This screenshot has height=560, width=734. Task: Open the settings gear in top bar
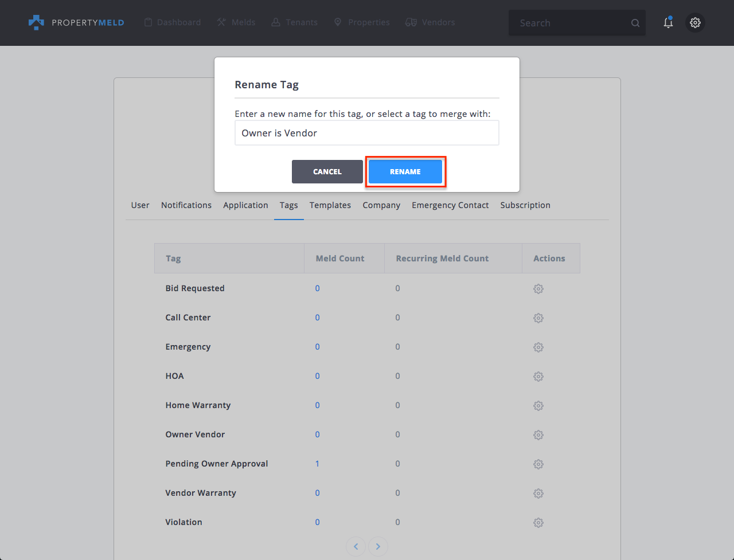tap(695, 22)
